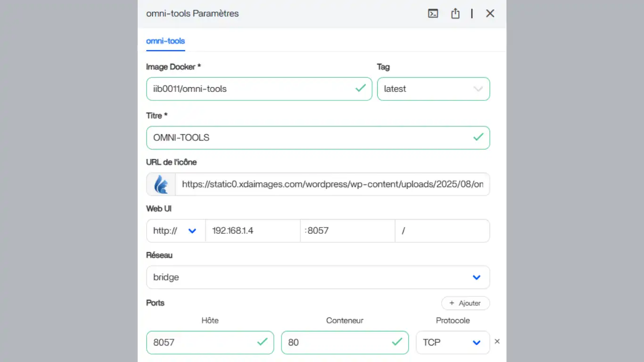Click the Image Docker input field
The image size is (644, 362).
(250, 89)
